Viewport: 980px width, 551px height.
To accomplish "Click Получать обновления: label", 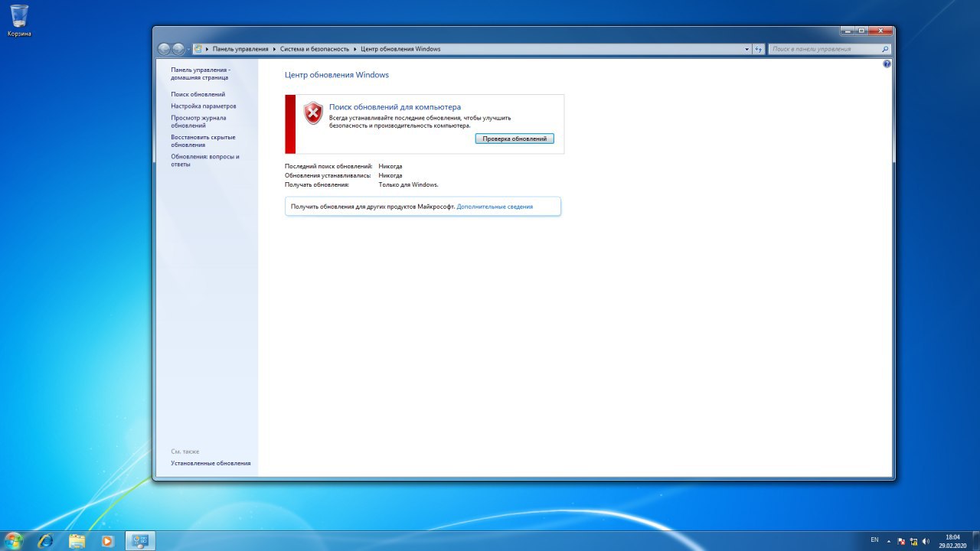I will (x=317, y=184).
